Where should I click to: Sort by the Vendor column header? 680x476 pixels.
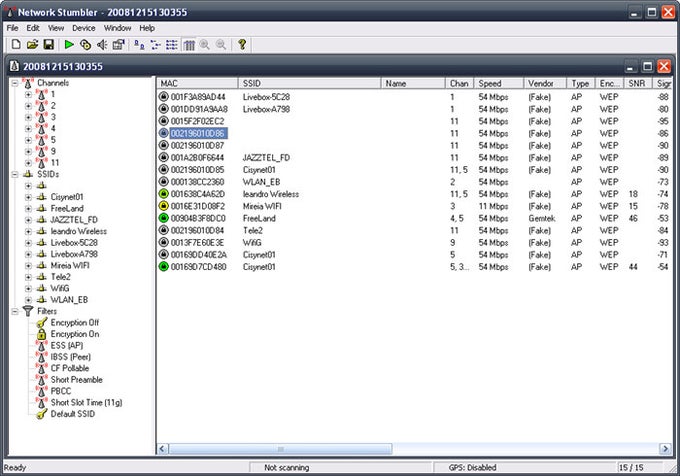point(545,83)
